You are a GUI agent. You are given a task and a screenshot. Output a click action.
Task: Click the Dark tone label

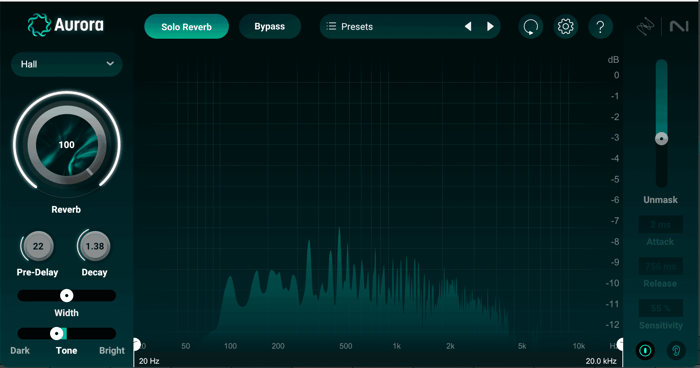20,351
